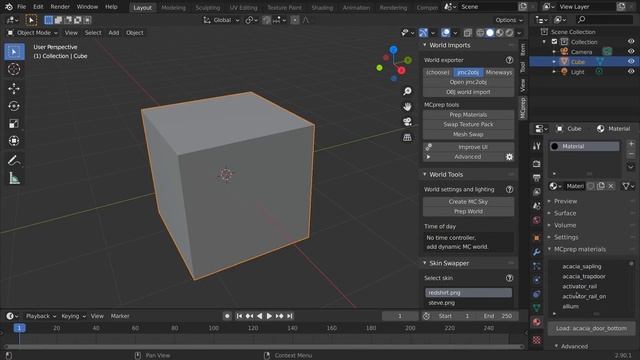
Task: Click the Mesh Swap button
Action: 468,134
